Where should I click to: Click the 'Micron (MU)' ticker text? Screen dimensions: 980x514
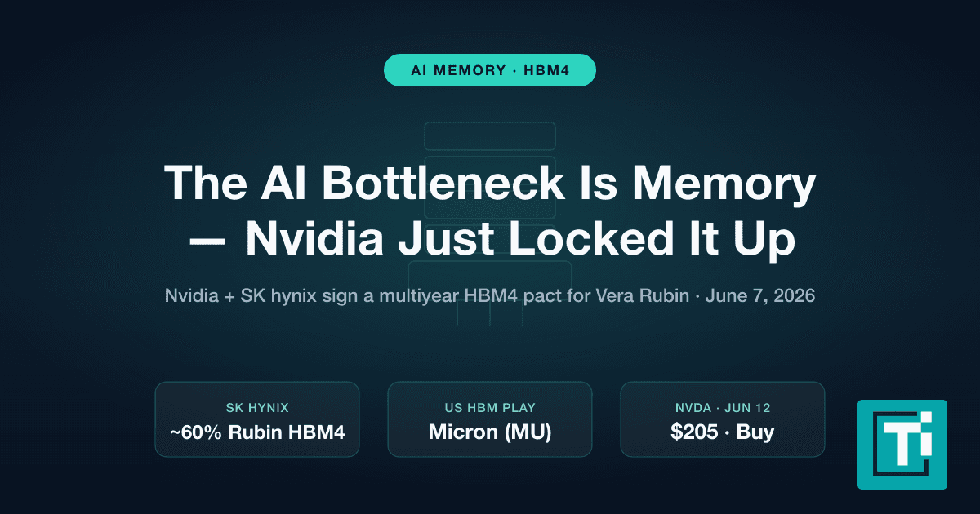point(490,432)
